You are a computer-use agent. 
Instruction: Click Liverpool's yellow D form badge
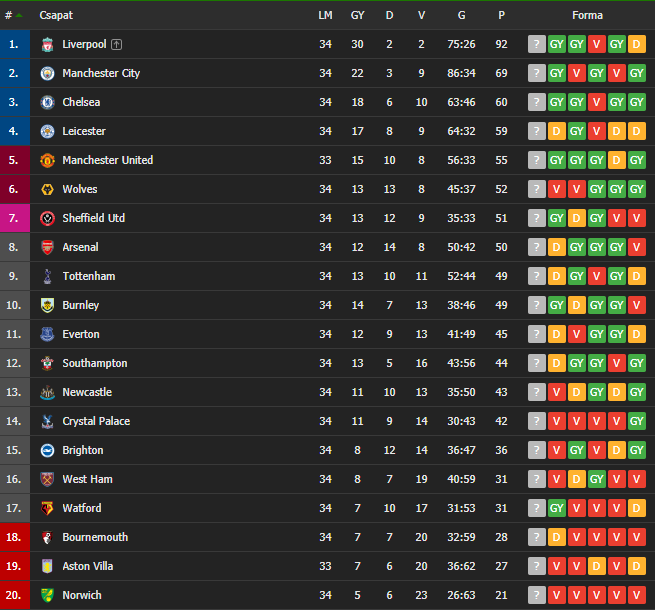(x=637, y=44)
